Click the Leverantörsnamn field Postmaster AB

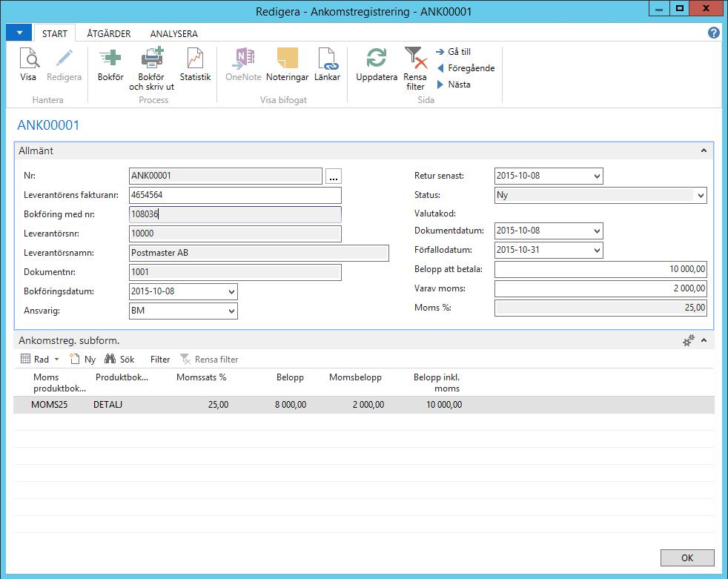click(259, 253)
